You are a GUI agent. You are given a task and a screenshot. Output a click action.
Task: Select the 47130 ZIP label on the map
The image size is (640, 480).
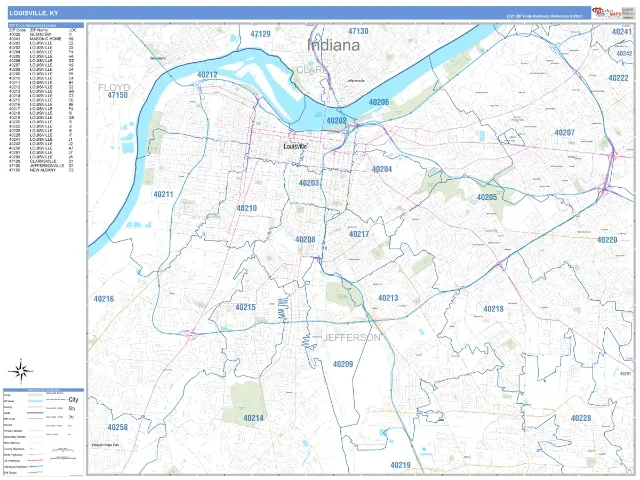(x=358, y=31)
